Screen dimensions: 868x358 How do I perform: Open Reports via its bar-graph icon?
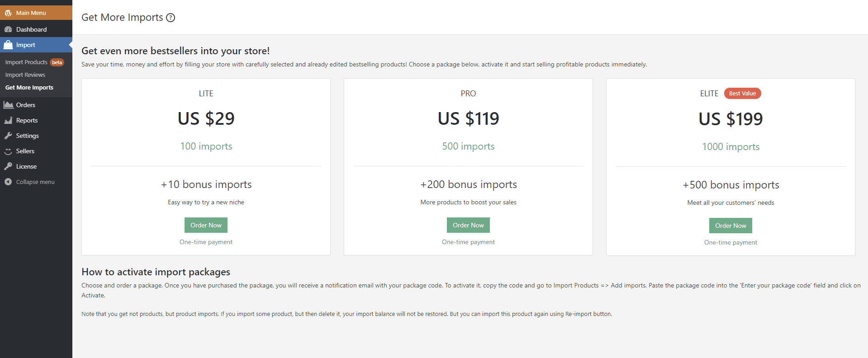coord(9,120)
